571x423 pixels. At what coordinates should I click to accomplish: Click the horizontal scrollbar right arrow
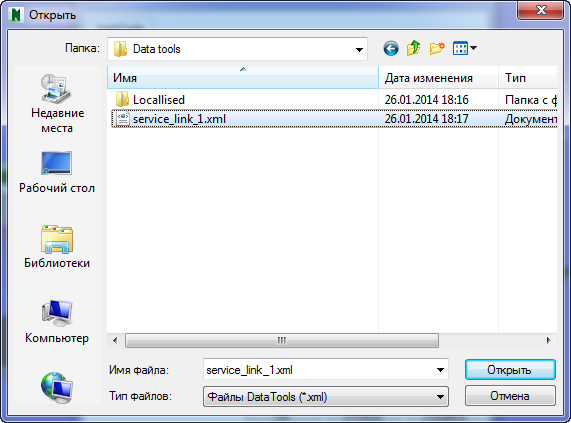tap(548, 341)
